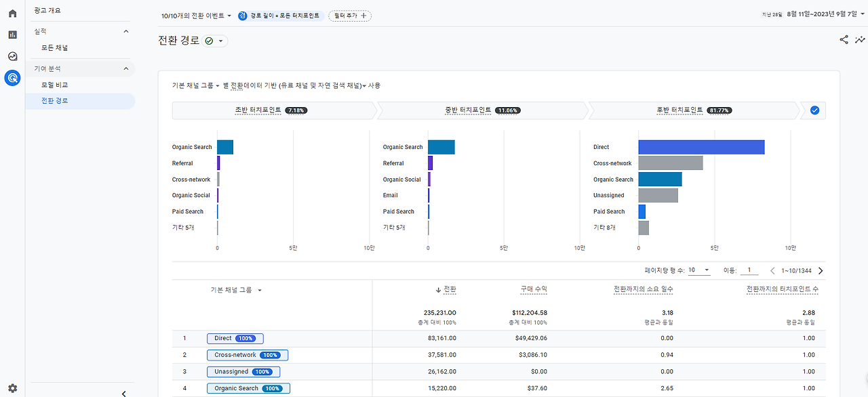Open the Home screen from the left rail
The image size is (868, 397).
(x=12, y=13)
